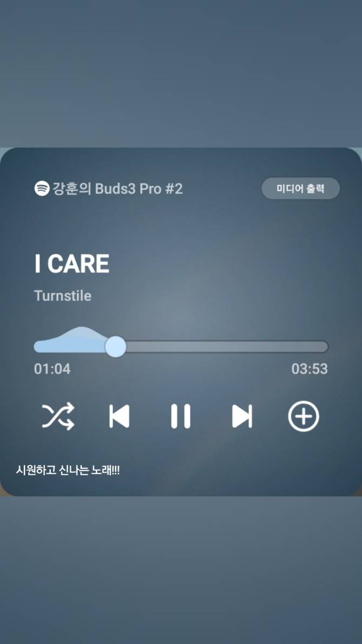Tap the blurred background above the player card
This screenshot has height=644, width=362.
(x=181, y=74)
